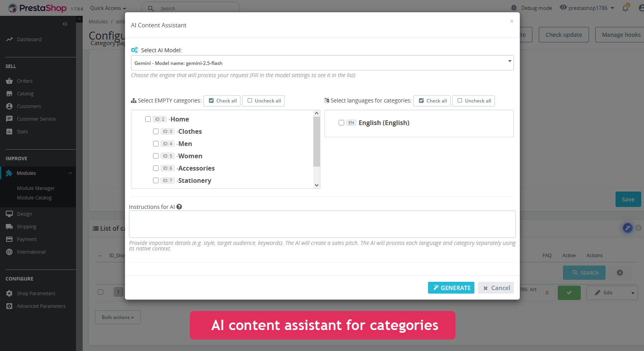Click the notifications bell icon
Image resolution: width=644 pixels, height=351 pixels.
pyautogui.click(x=625, y=8)
